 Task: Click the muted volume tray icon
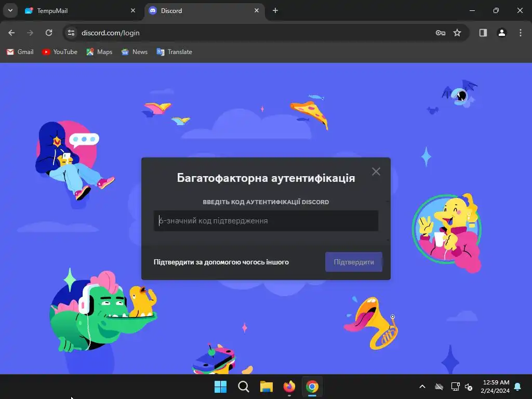pyautogui.click(x=469, y=387)
